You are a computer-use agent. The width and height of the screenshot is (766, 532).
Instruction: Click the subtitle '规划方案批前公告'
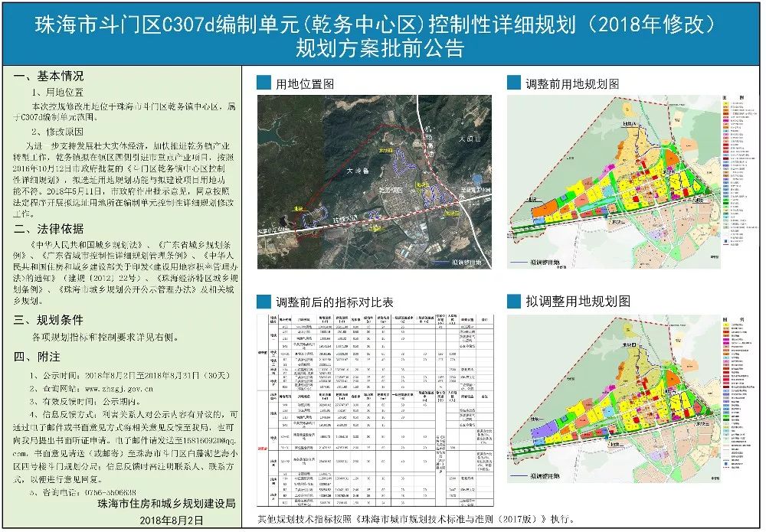[x=379, y=49]
